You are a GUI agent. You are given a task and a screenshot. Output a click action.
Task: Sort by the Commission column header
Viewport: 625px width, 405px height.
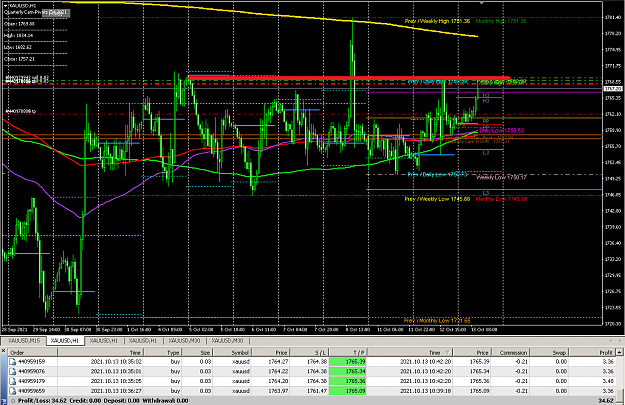point(510,352)
